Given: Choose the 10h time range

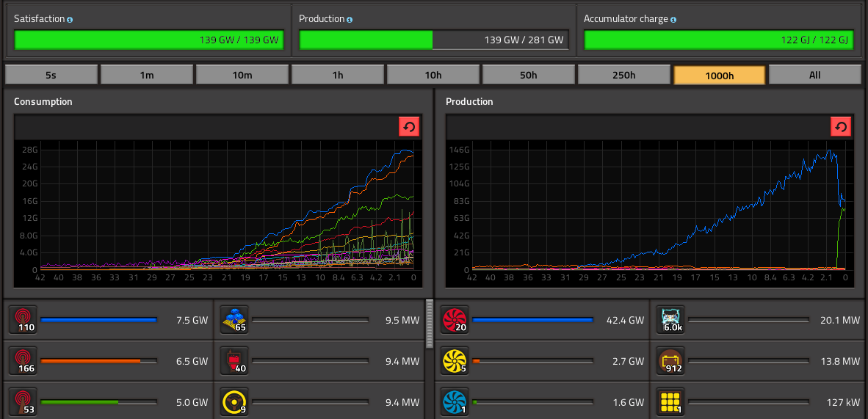Looking at the screenshot, I should coord(433,75).
